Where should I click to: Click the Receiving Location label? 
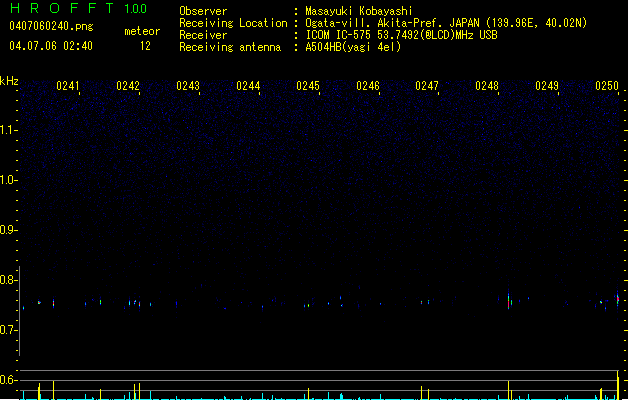(233, 23)
